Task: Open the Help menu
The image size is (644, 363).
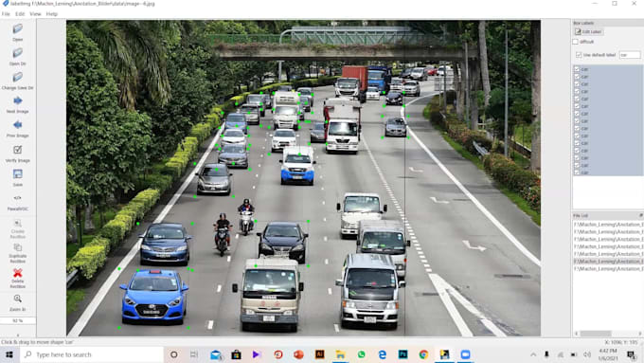Action: (52, 14)
